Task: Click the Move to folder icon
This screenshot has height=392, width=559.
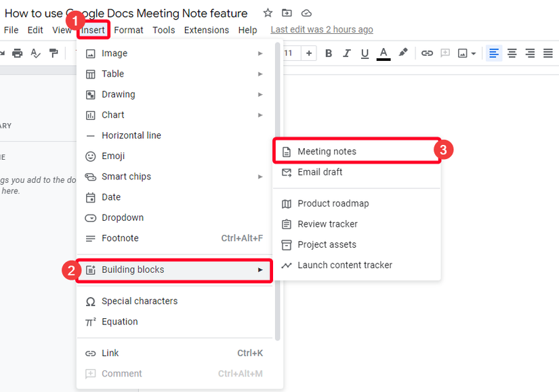Action: 287,14
